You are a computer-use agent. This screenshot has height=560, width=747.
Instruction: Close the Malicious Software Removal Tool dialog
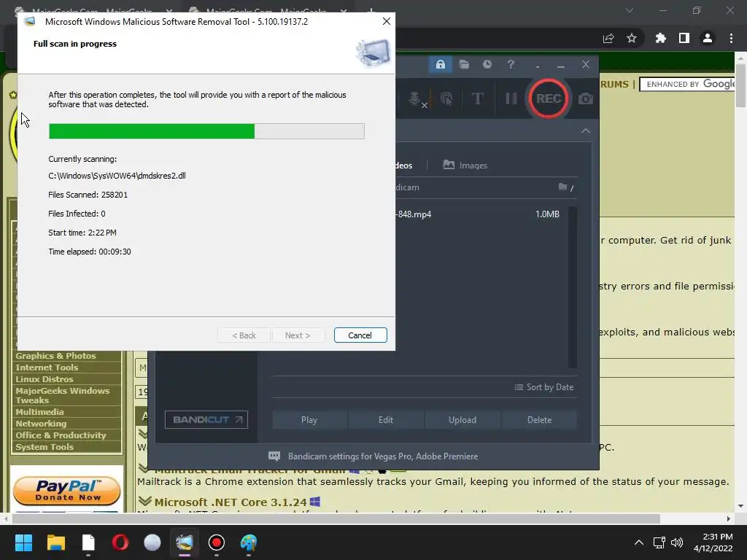tap(387, 21)
